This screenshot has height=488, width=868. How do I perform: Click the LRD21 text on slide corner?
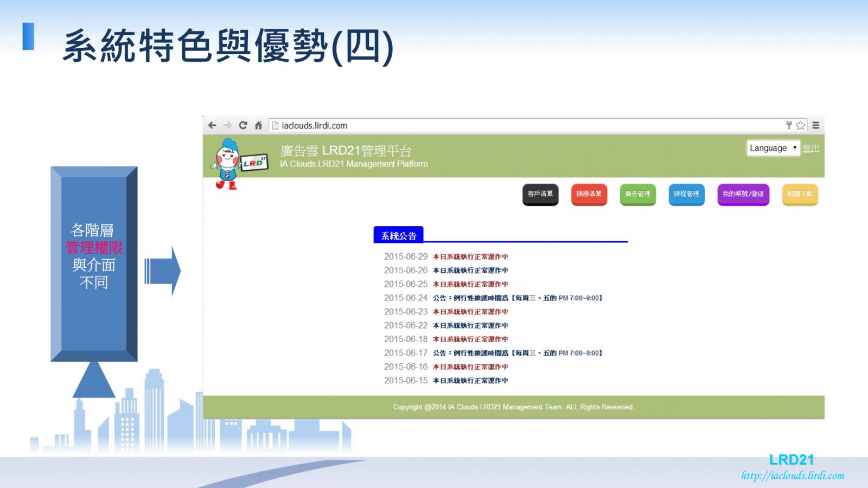(792, 460)
